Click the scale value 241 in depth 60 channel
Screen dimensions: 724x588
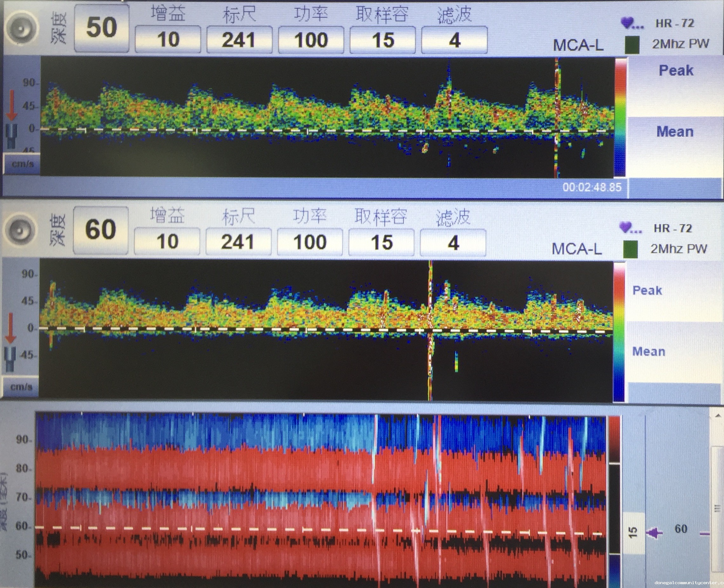tap(238, 242)
